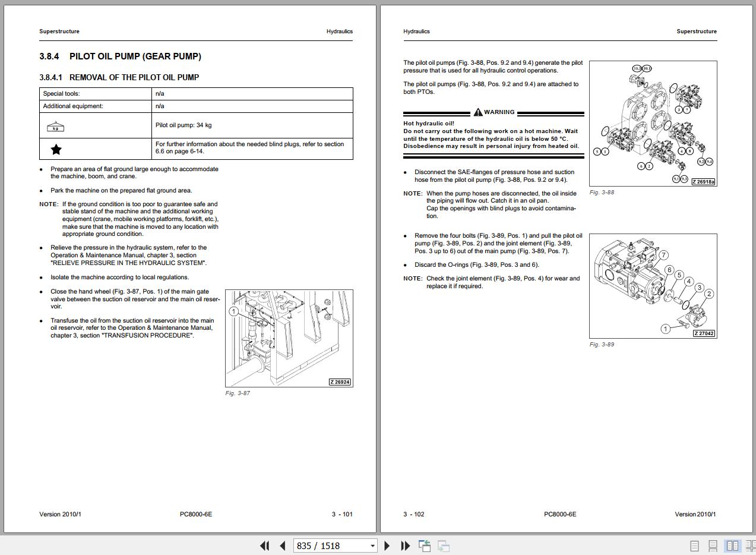The image size is (756, 555).
Task: Click the Fig. 3-87 gate valve illustration
Action: pos(289,338)
